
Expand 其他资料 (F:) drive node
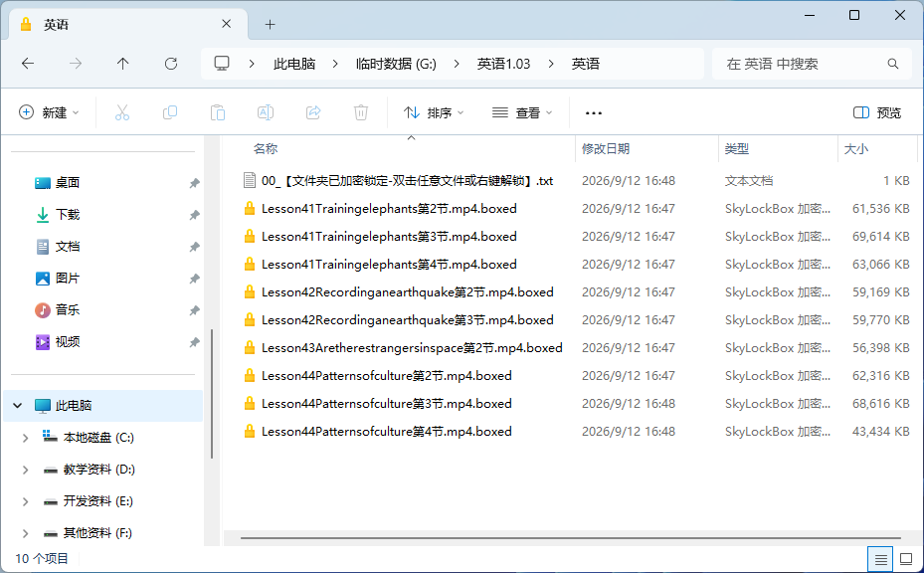(x=25, y=533)
